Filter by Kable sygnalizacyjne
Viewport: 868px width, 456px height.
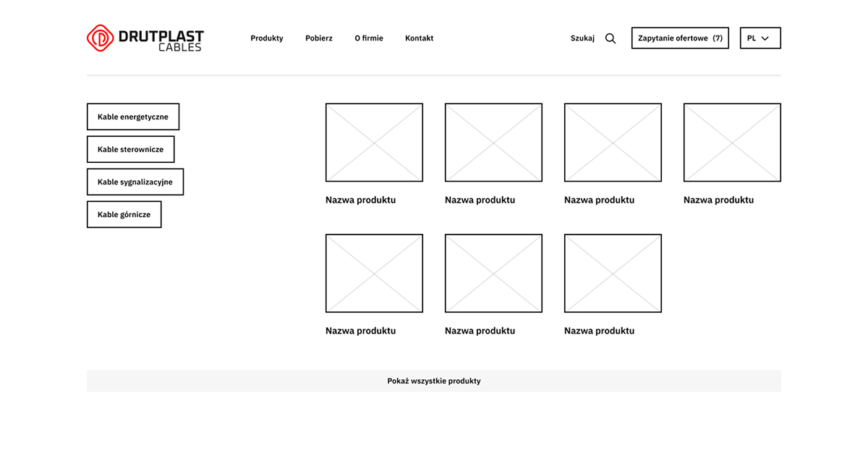[x=135, y=182]
